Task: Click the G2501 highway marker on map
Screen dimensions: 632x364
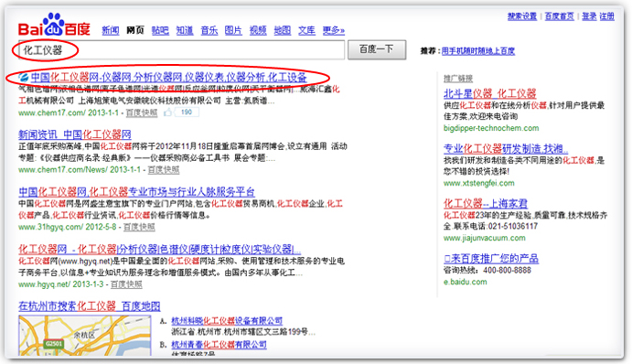Action: coord(54,344)
